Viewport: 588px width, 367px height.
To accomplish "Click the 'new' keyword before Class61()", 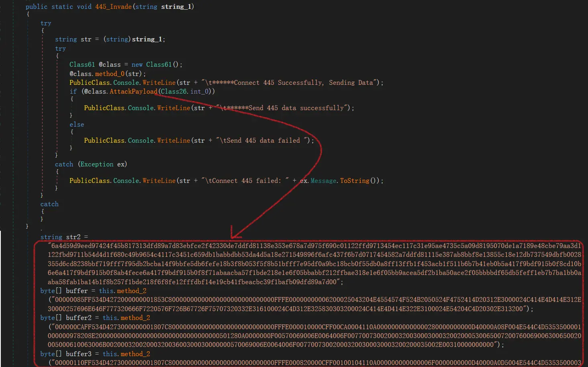I will [137, 65].
